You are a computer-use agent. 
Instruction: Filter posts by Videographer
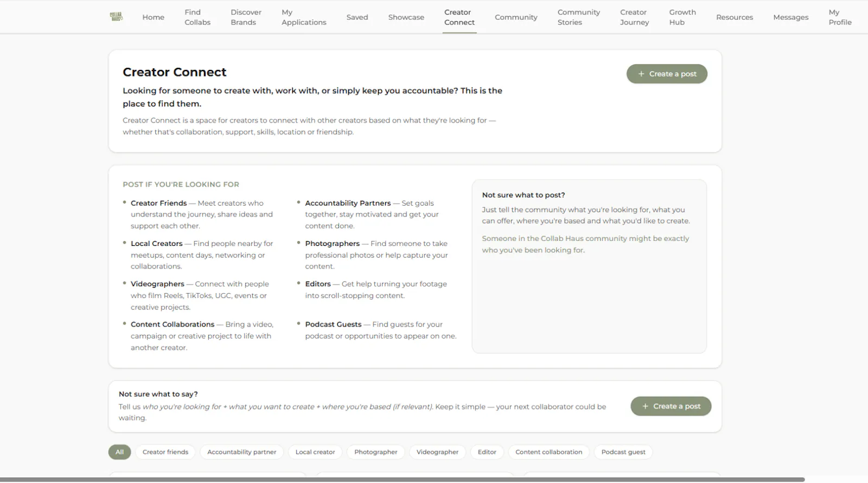tap(437, 452)
